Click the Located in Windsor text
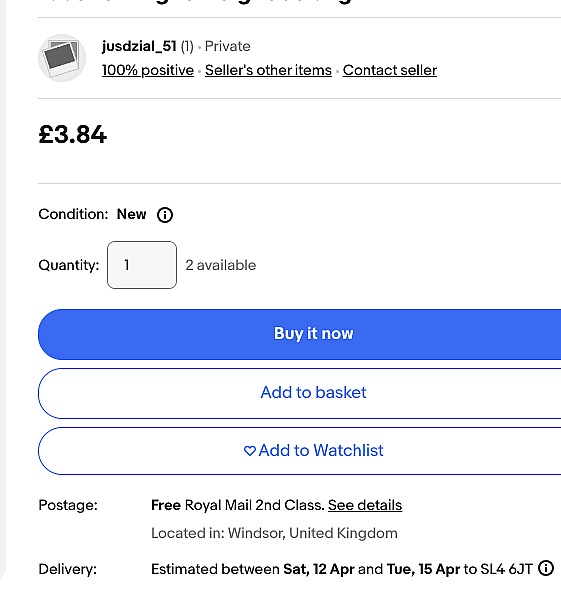 [x=274, y=533]
